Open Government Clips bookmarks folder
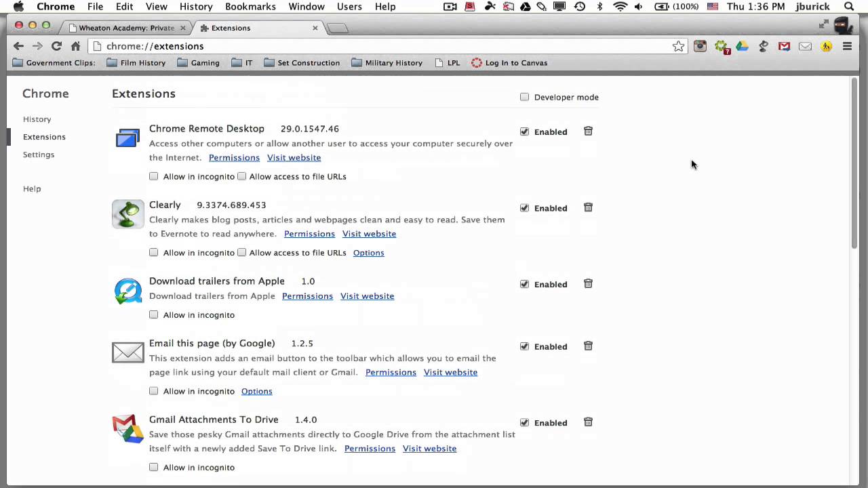This screenshot has height=488, width=868. click(54, 63)
